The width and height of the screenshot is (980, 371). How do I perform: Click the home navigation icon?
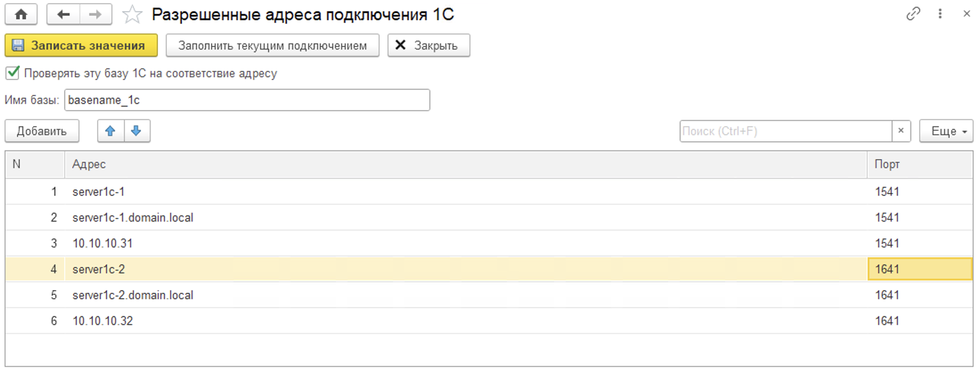20,14
